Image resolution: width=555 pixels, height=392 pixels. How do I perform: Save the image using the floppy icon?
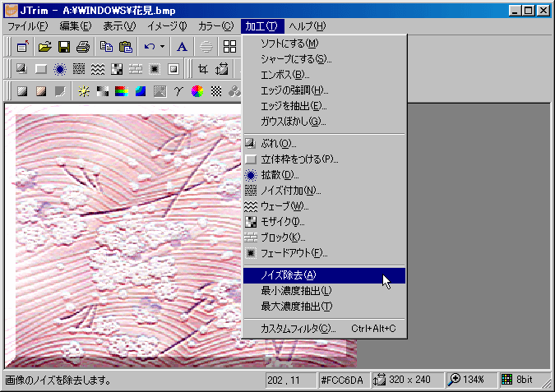click(x=64, y=47)
